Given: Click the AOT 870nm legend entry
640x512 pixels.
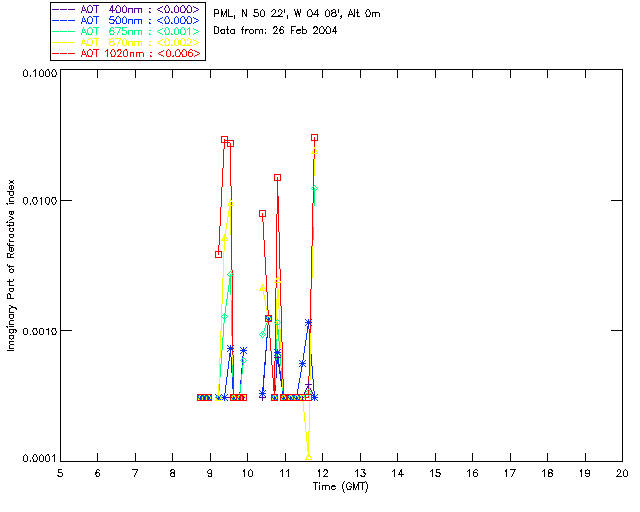Looking at the screenshot, I should pos(127,42).
